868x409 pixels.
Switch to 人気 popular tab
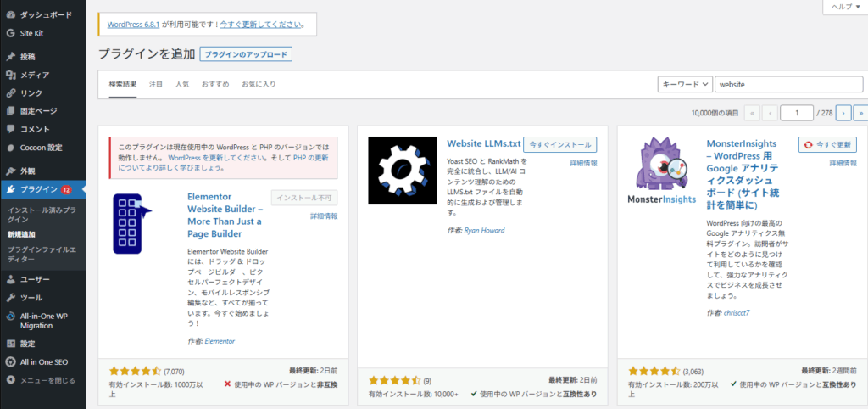pos(182,84)
